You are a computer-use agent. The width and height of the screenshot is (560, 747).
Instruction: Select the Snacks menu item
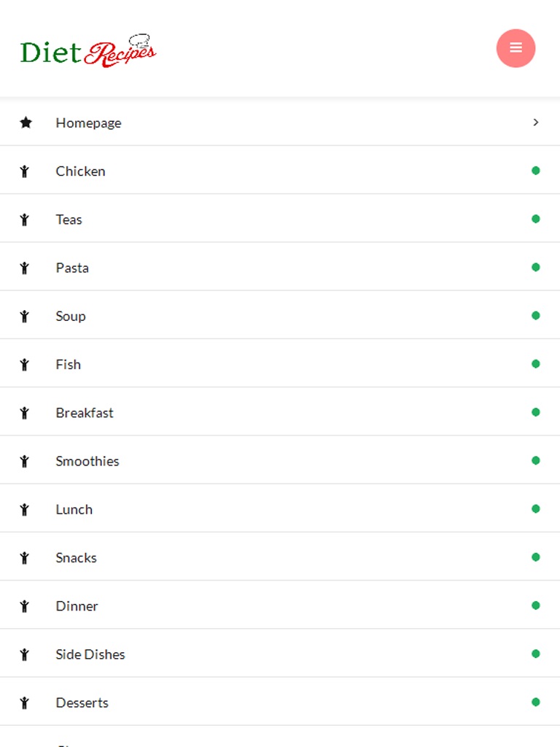[76, 557]
